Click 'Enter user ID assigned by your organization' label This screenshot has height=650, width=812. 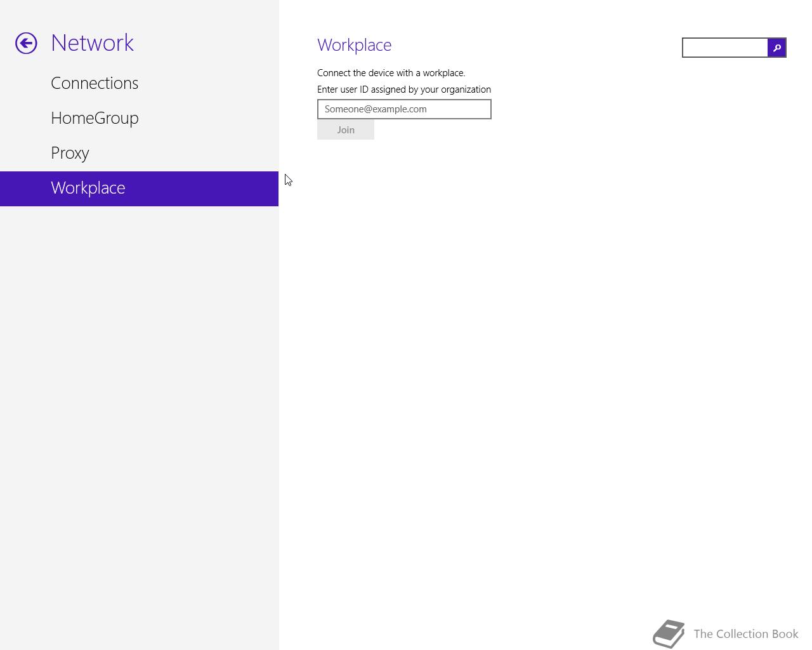pos(404,90)
